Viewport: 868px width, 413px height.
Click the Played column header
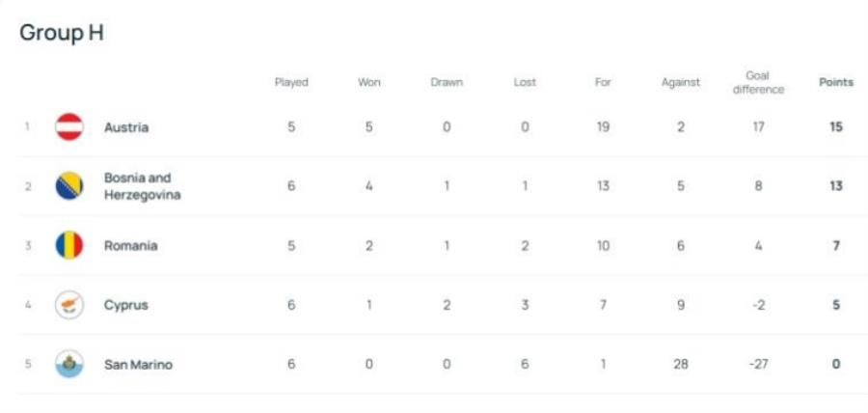pos(291,82)
